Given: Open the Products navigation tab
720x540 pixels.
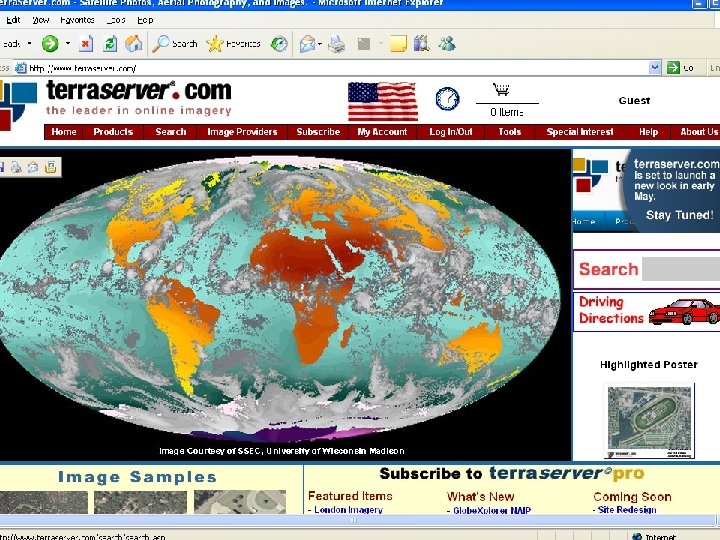Looking at the screenshot, I should coord(113,132).
